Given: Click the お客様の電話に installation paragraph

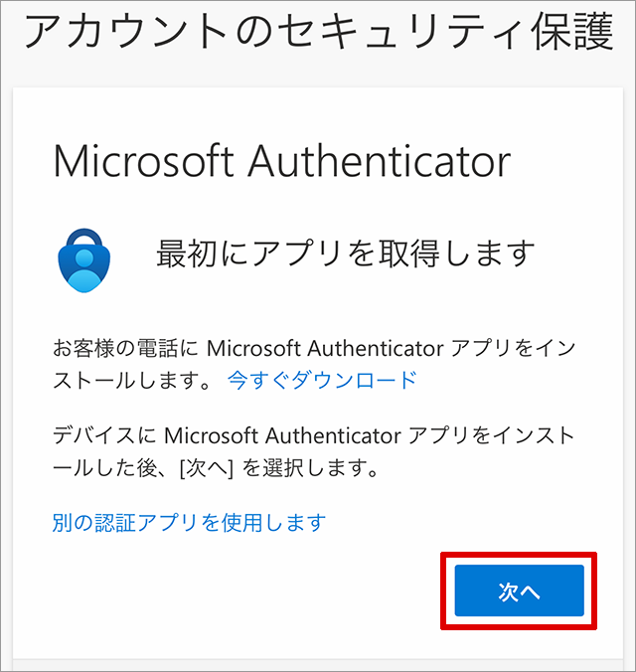Looking at the screenshot, I should (x=314, y=364).
